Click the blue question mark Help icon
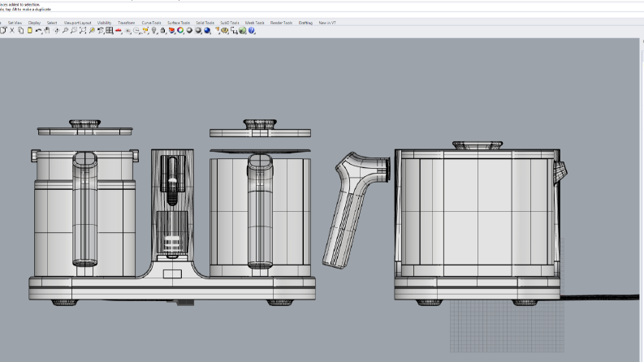 pyautogui.click(x=252, y=30)
